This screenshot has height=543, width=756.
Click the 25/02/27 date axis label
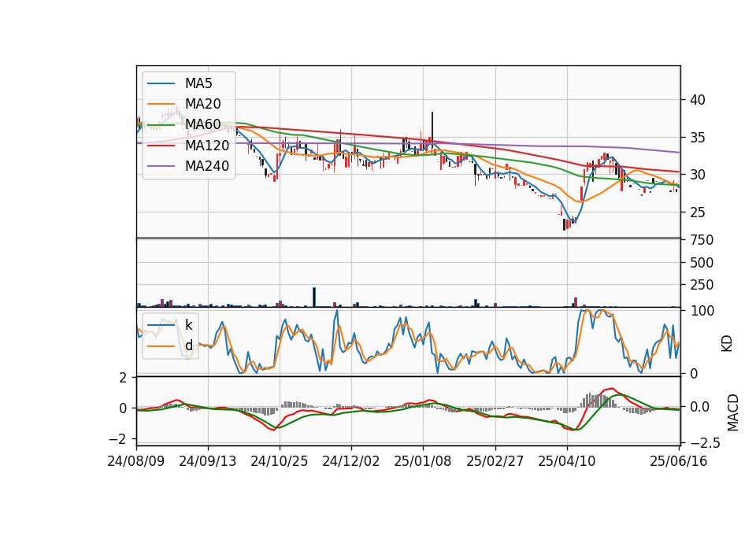495,461
